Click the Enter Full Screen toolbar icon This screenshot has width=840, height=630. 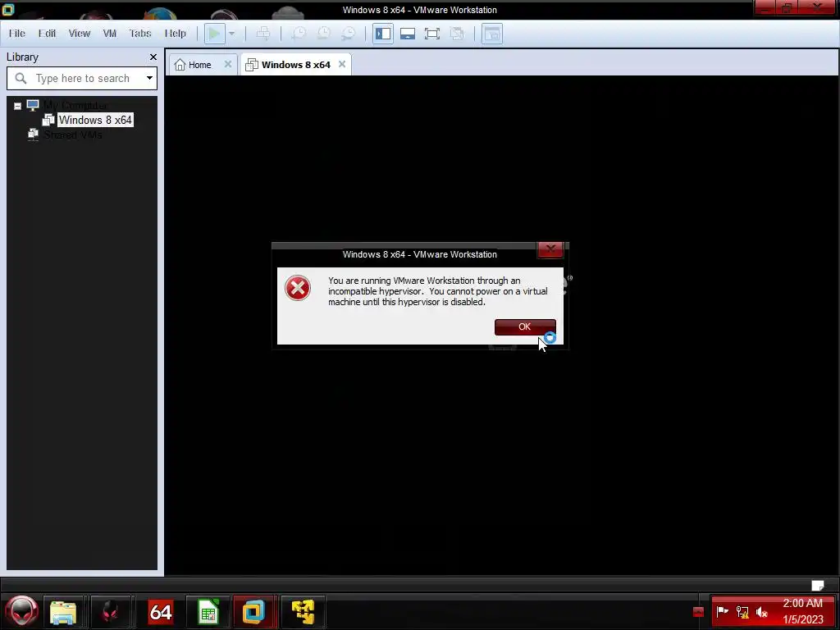coord(432,33)
